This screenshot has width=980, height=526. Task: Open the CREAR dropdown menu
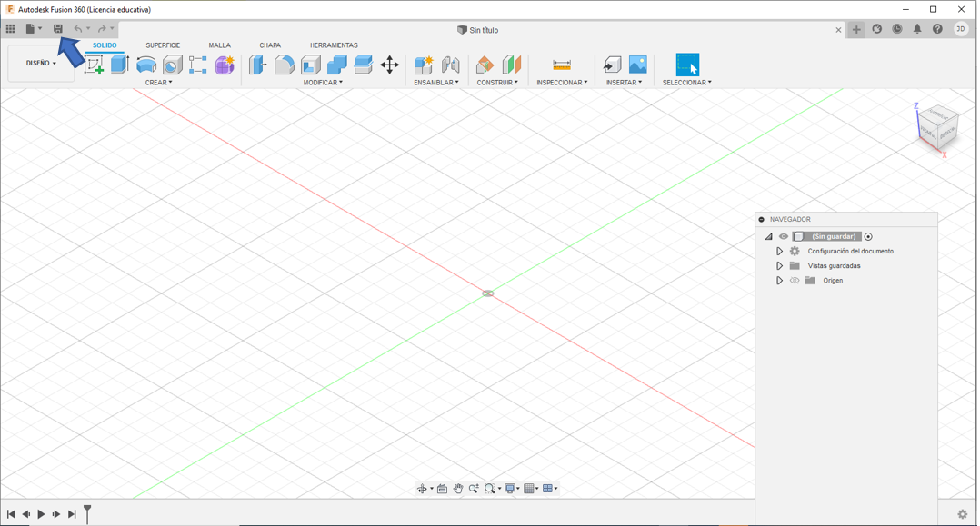click(159, 83)
